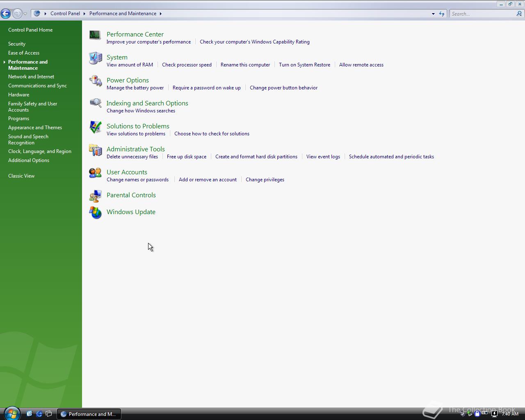Click Check processor speed link
This screenshot has height=420, width=525.
click(x=187, y=65)
